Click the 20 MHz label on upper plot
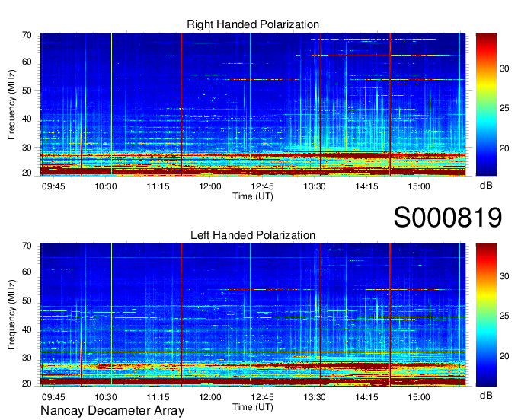 27,173
